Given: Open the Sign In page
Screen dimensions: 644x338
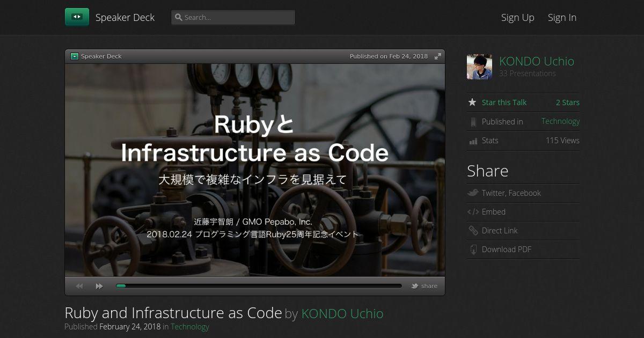Looking at the screenshot, I should point(562,17).
